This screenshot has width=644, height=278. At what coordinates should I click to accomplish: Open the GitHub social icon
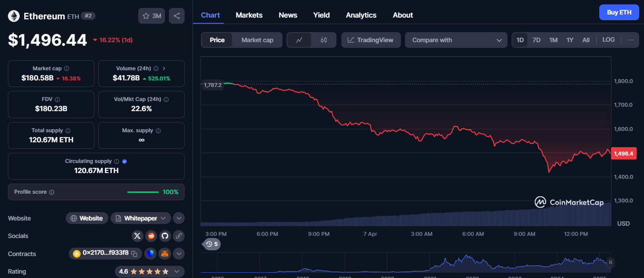coord(165,236)
